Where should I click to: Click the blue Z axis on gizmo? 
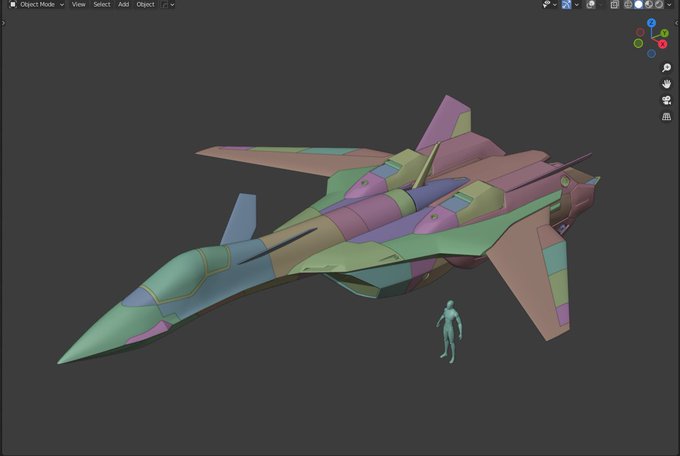(x=651, y=23)
